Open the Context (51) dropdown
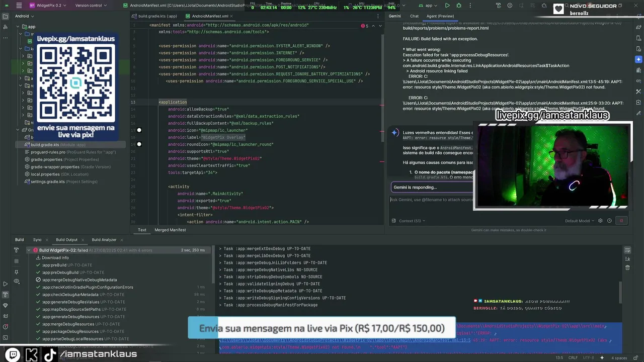This screenshot has height=362, width=644. (x=412, y=221)
